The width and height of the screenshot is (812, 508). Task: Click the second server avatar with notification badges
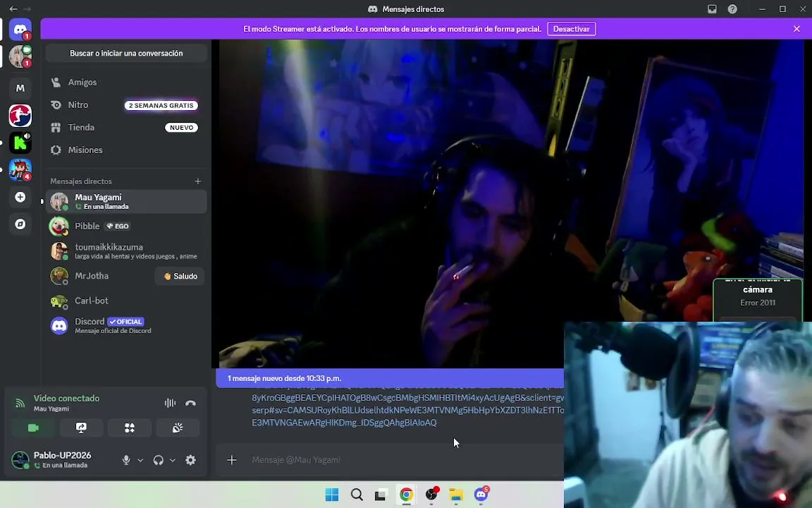(x=20, y=56)
